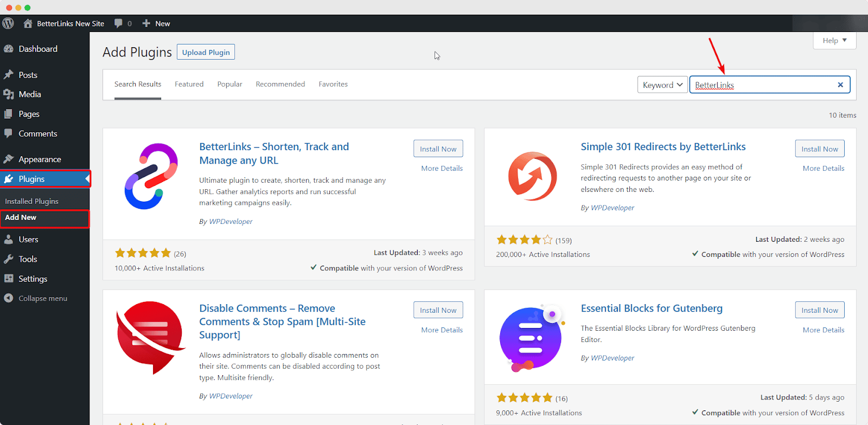
Task: Open the Keyword search type dropdown
Action: click(662, 85)
